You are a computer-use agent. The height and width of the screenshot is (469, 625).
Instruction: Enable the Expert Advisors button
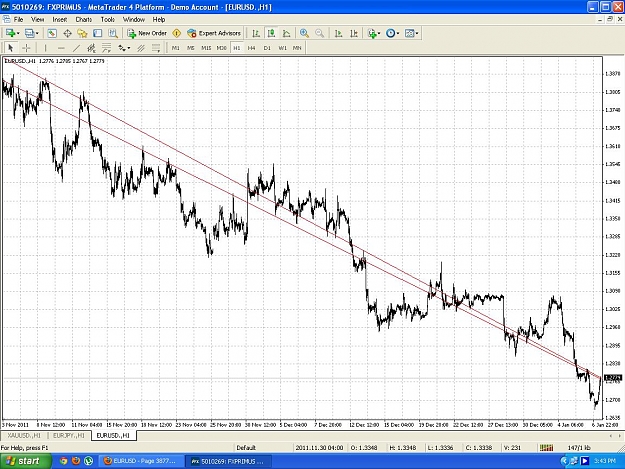pyautogui.click(x=214, y=33)
